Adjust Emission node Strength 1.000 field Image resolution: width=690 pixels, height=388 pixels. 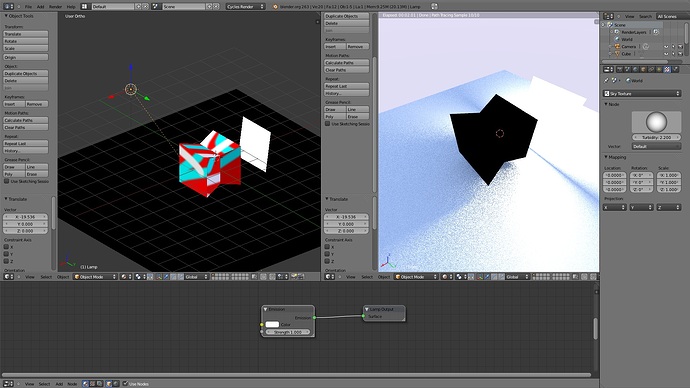point(288,332)
